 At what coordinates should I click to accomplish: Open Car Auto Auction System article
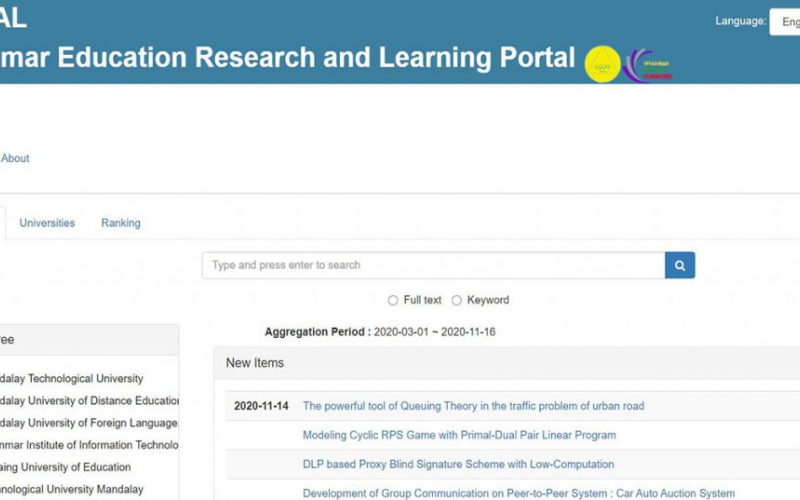click(519, 493)
